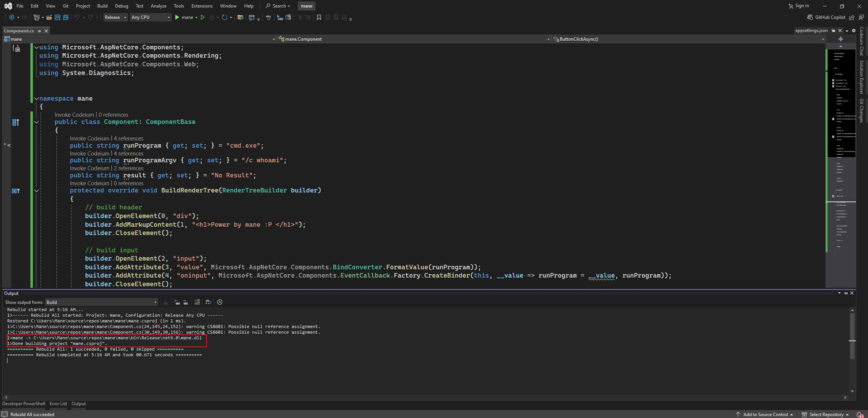Click the Clear All output icon
868x418 pixels.
coord(197,302)
